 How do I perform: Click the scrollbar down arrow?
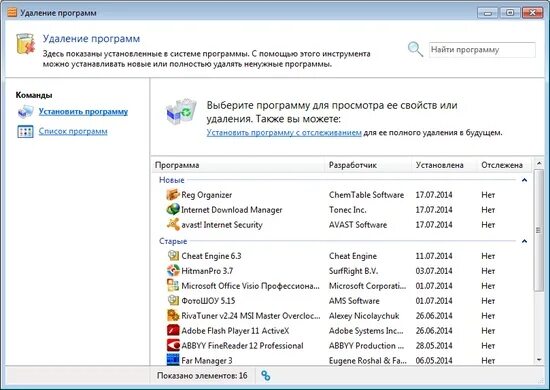click(539, 359)
